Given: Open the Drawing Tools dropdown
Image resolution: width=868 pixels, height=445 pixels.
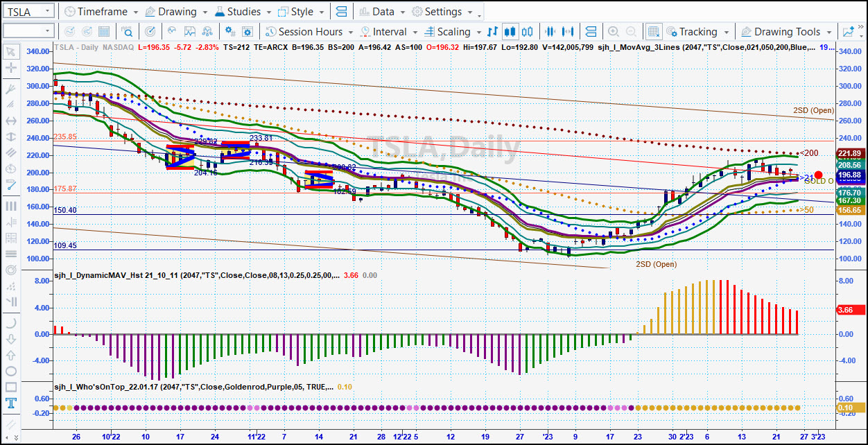Looking at the screenshot, I should 787,31.
